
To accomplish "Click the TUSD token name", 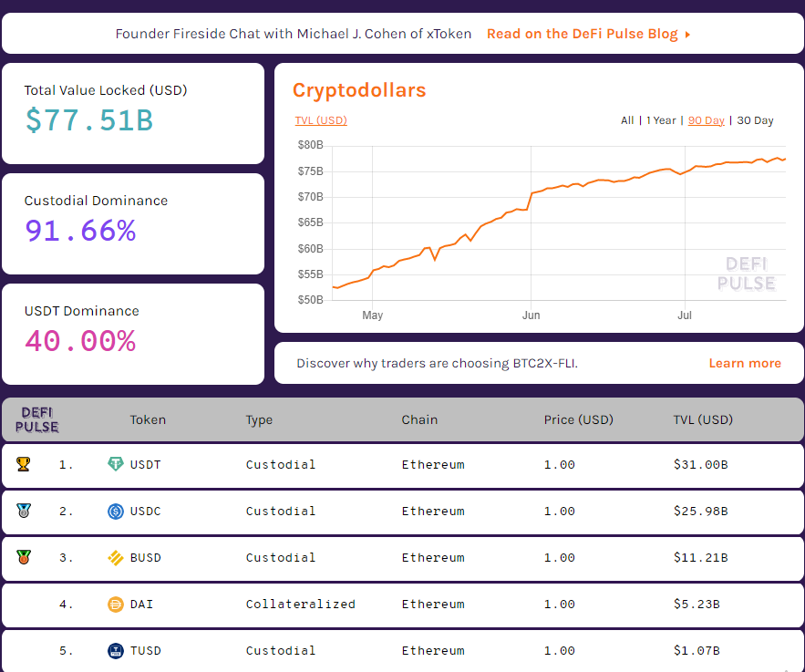I will (x=145, y=651).
